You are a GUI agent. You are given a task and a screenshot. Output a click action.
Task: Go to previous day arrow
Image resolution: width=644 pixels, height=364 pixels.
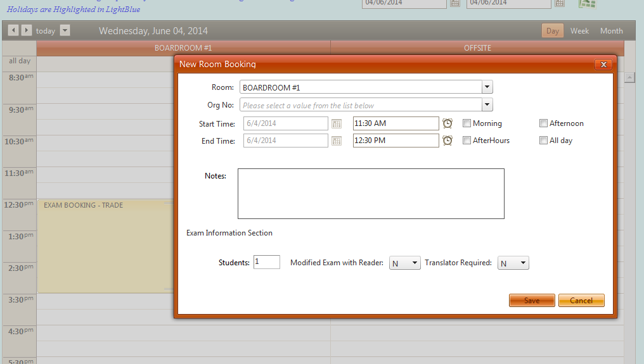pyautogui.click(x=13, y=30)
